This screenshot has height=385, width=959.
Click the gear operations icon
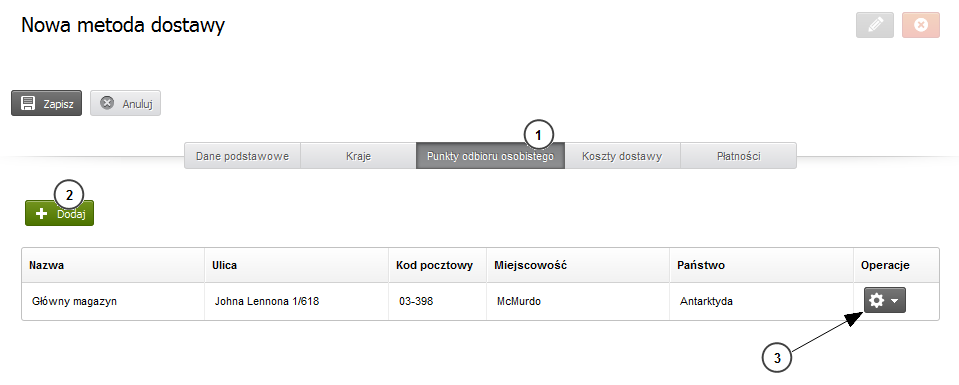pos(877,301)
